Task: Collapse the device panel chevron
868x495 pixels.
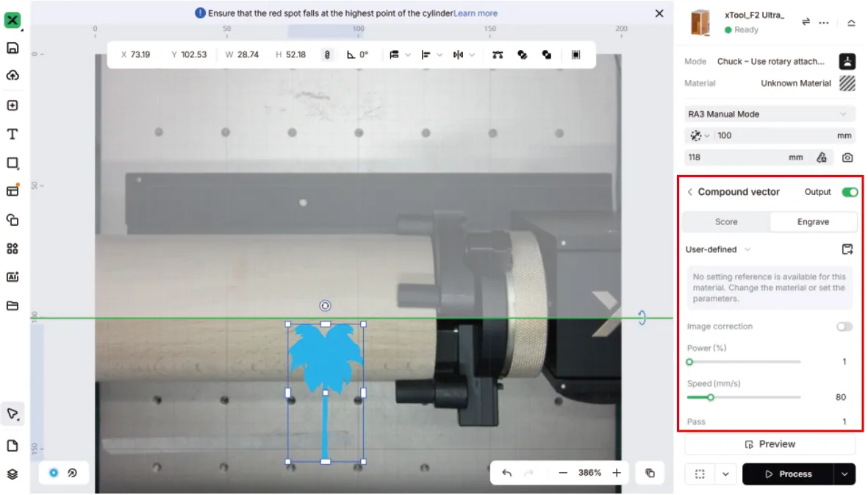Action: tap(851, 23)
